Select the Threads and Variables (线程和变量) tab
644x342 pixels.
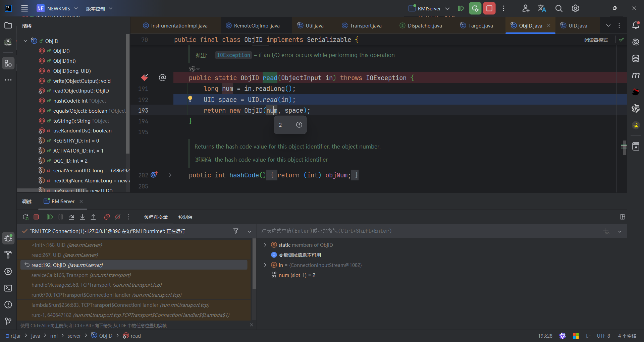tap(156, 217)
